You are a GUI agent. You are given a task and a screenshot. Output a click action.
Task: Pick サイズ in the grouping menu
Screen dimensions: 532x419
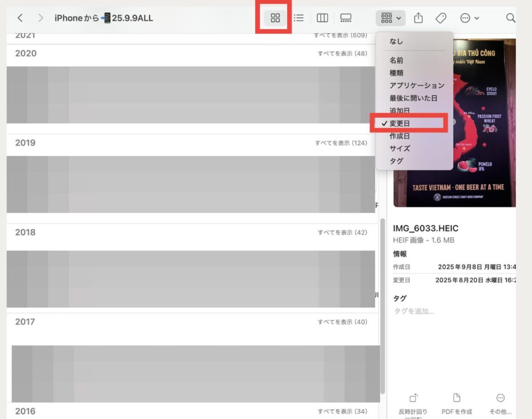tap(400, 148)
